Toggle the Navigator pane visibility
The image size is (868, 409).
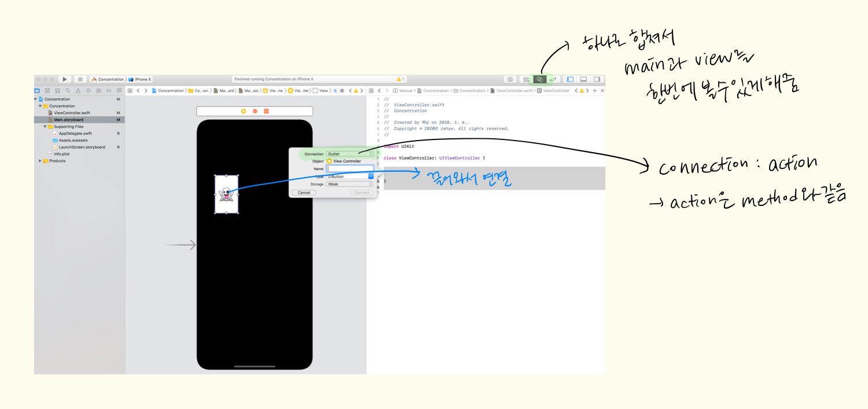[x=570, y=79]
